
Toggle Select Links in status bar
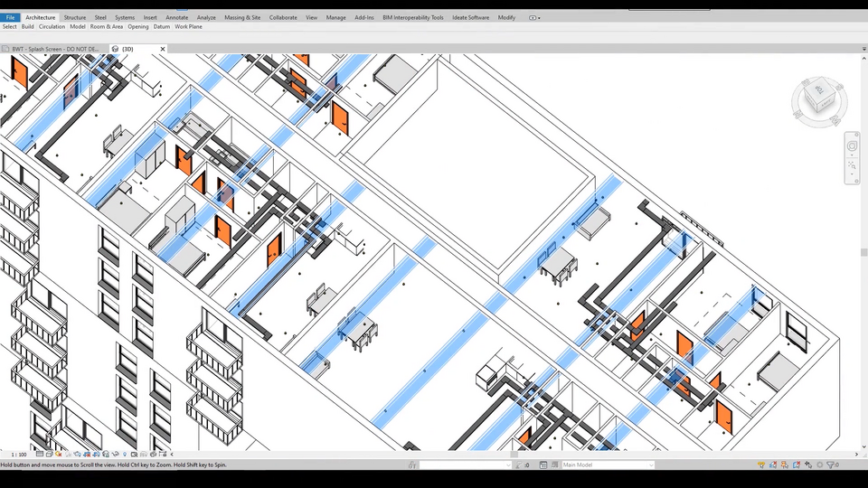(761, 465)
